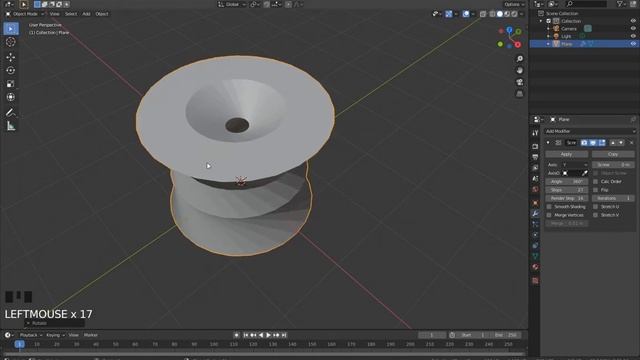Remove the Screw modifier with X
640x360 pixels.
coord(631,143)
